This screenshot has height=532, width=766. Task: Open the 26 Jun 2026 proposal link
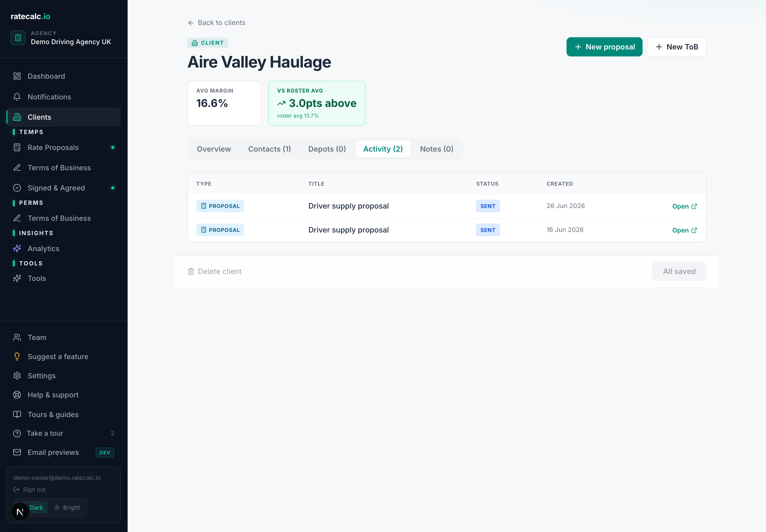point(684,206)
